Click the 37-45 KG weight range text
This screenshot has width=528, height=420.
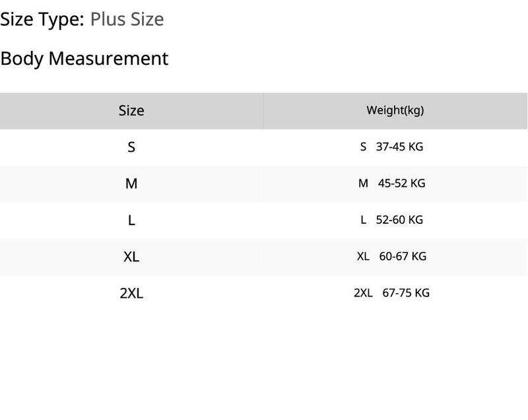(x=399, y=147)
